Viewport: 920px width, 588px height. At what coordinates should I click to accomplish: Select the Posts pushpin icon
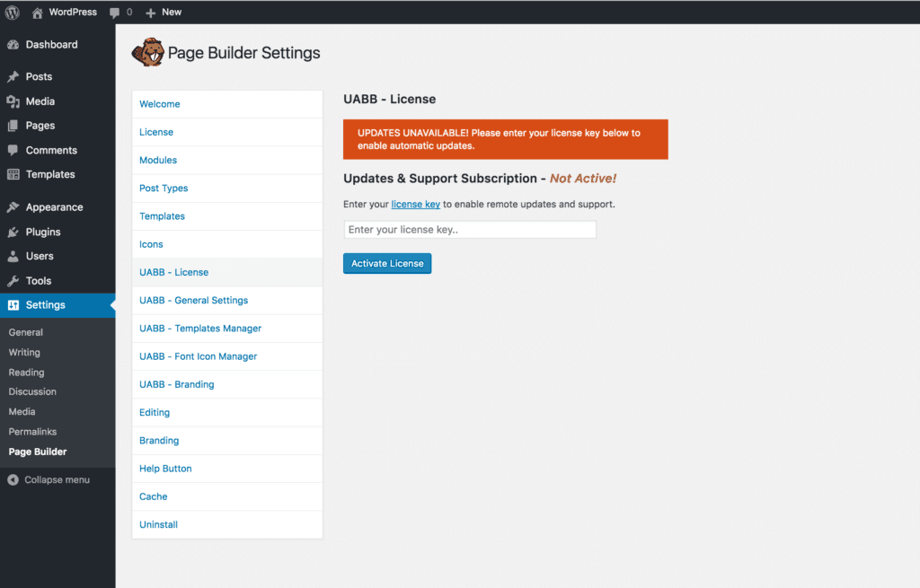13,77
